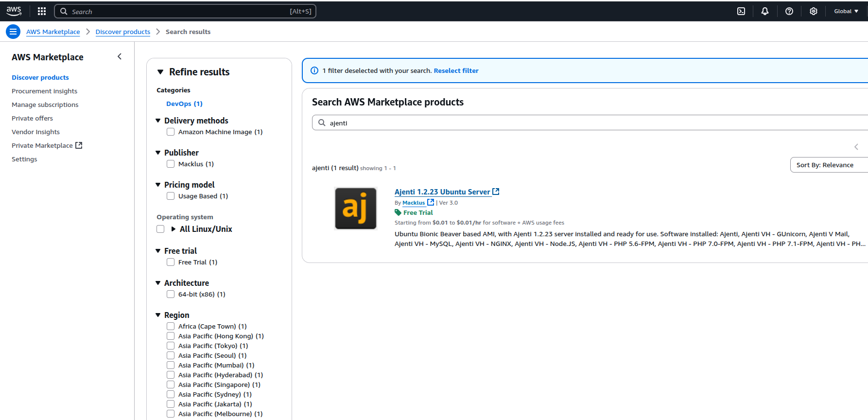Check the 64-bit (x86) architecture checkbox
Screen dimensions: 868x420
coord(171,294)
